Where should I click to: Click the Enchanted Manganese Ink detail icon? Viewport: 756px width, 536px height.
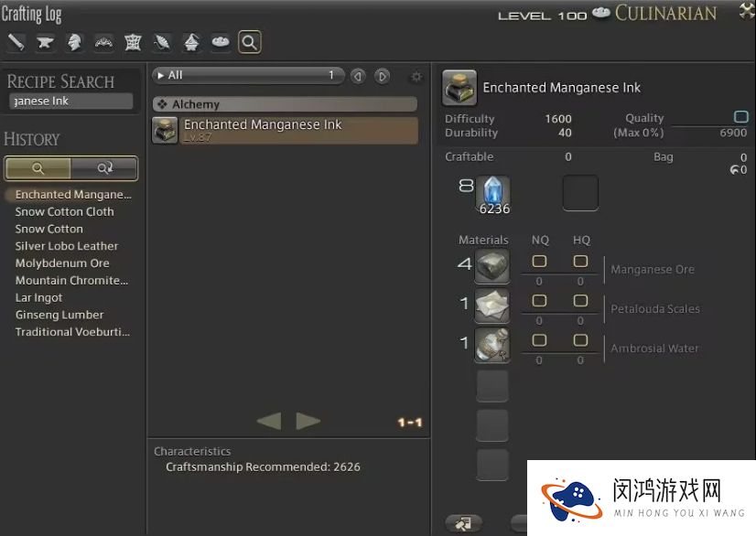click(x=459, y=88)
